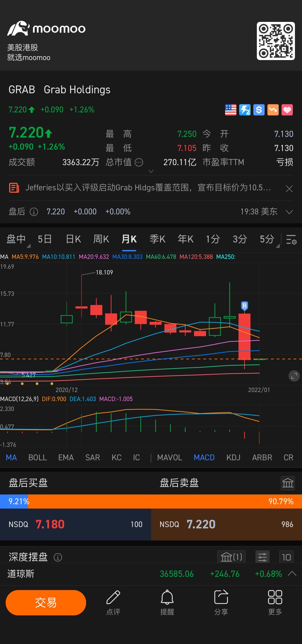Tap the 18.109 high price label

104,272
